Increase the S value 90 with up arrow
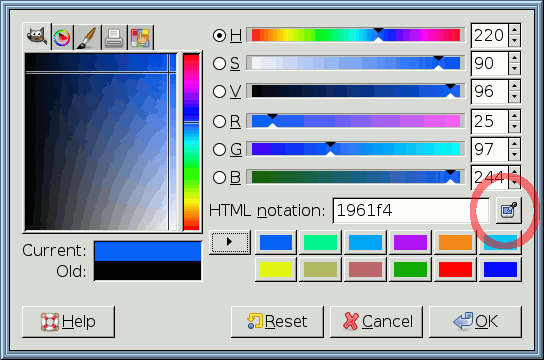The width and height of the screenshot is (544, 360). [515, 58]
